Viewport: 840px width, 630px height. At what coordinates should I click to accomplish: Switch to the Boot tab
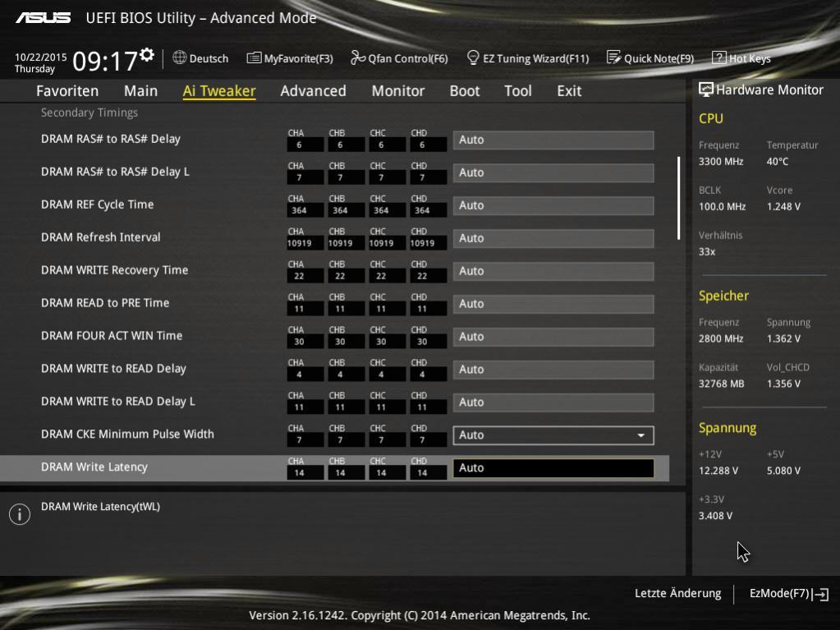[x=465, y=91]
